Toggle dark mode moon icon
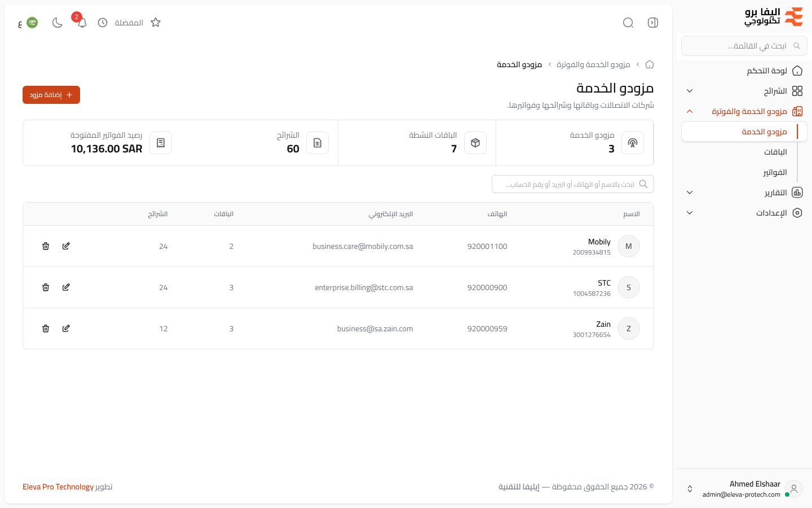The width and height of the screenshot is (812, 508). 57,23
